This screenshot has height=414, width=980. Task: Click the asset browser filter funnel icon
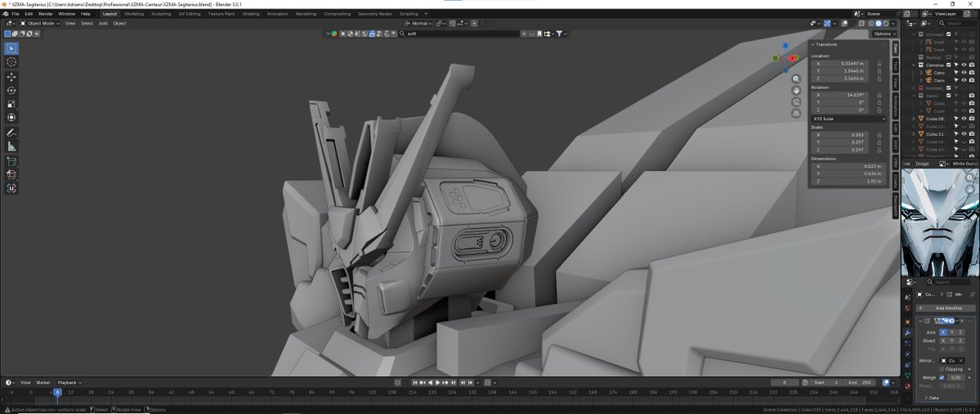tap(559, 34)
